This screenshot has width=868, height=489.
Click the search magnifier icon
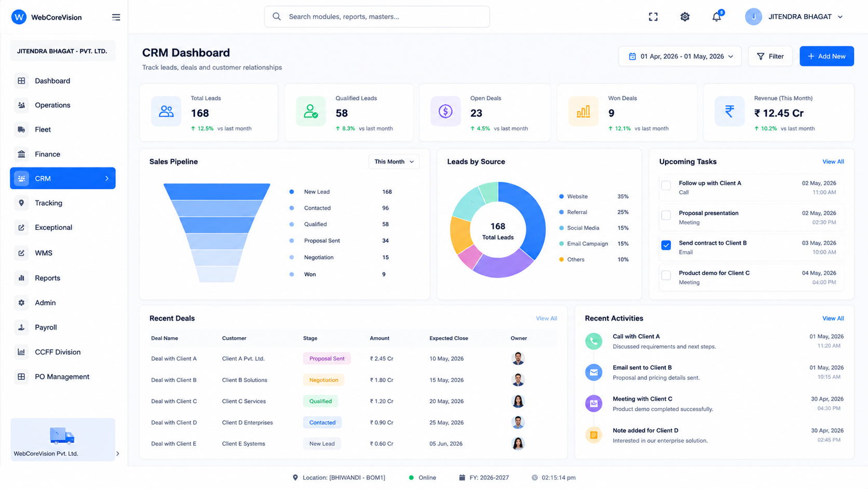(277, 17)
